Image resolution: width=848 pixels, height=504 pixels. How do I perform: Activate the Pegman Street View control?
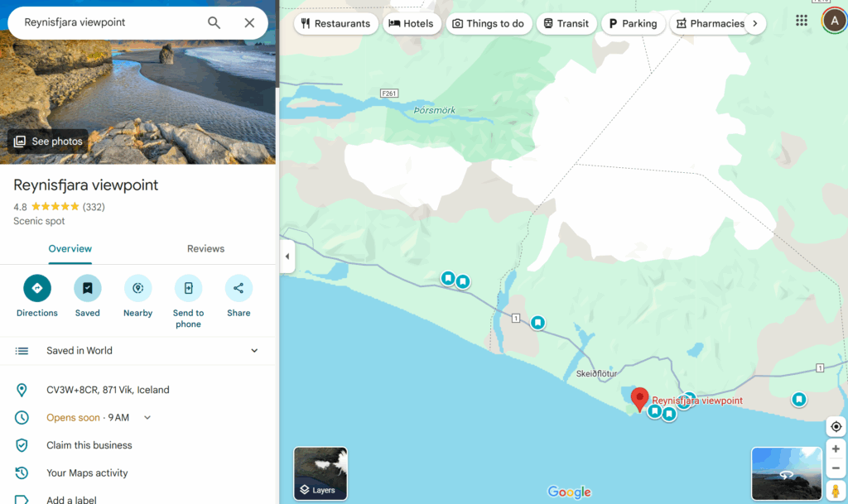(x=836, y=491)
